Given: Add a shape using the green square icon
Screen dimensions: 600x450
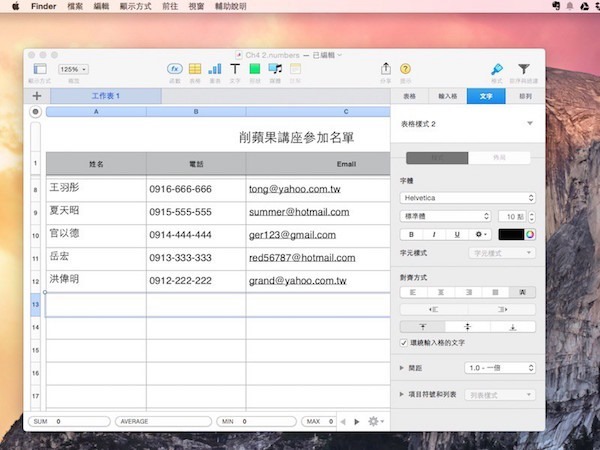Looking at the screenshot, I should [255, 69].
